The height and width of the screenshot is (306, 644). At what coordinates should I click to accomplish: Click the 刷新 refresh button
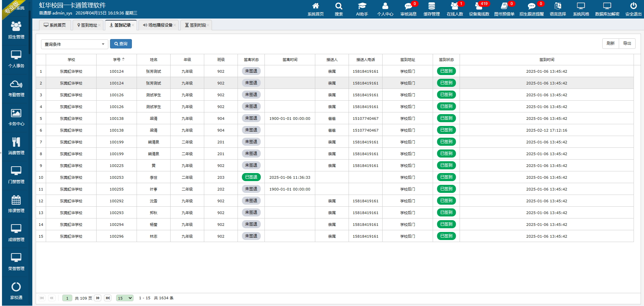(x=610, y=43)
